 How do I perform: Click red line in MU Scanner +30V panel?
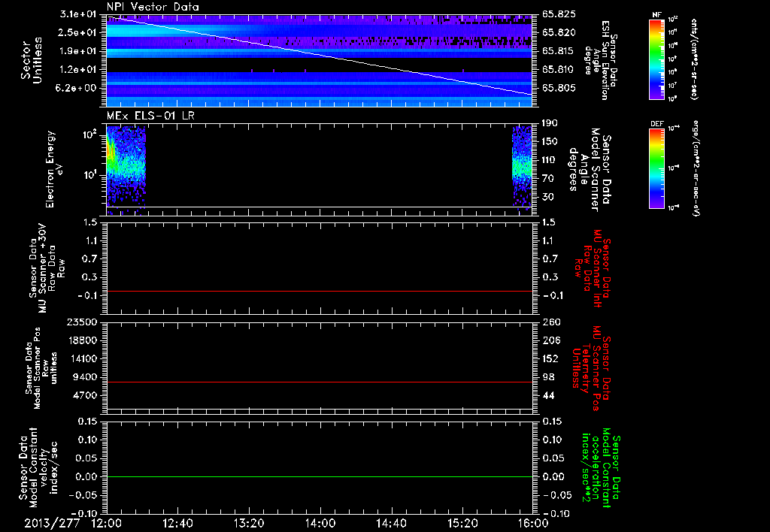coord(320,291)
